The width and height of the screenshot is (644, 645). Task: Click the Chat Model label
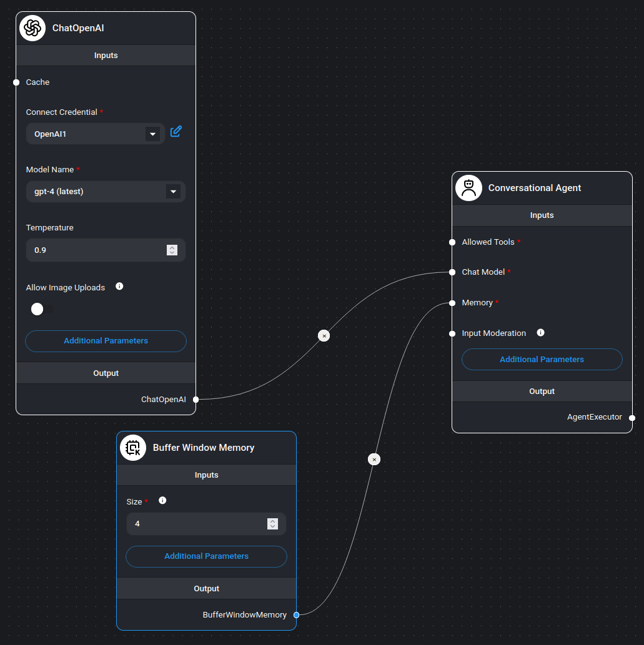(483, 272)
